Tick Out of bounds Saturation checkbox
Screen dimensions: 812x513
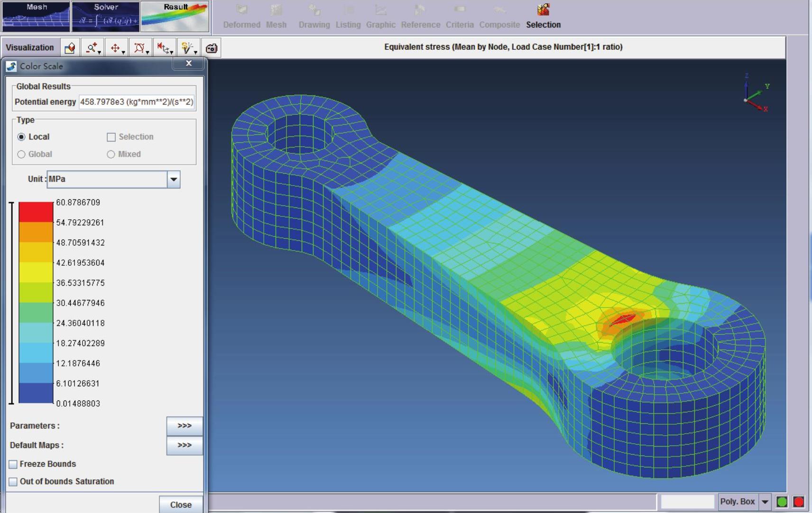pos(13,482)
